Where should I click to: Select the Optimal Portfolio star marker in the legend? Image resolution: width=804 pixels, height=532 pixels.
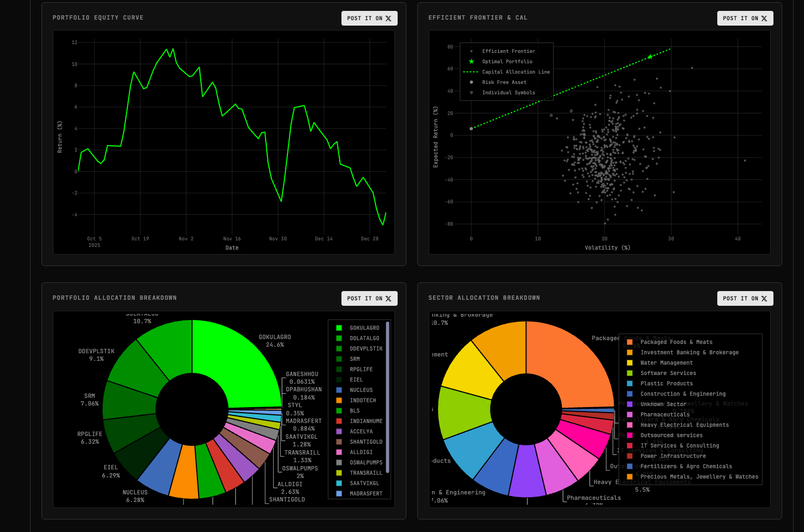pos(471,61)
